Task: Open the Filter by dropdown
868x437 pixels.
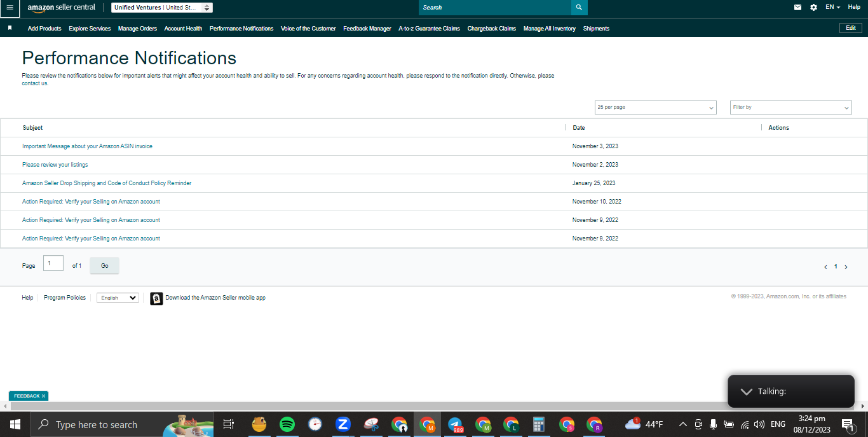Action: tap(791, 108)
